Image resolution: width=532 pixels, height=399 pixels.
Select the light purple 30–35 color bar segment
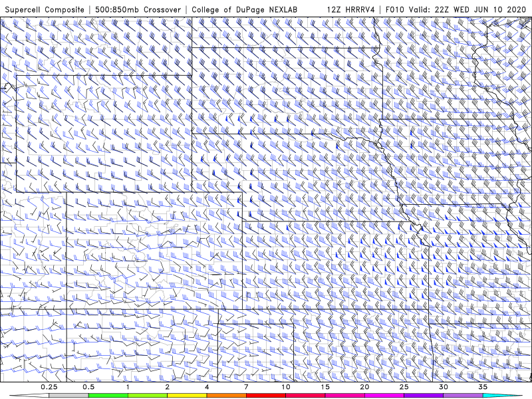(463, 396)
